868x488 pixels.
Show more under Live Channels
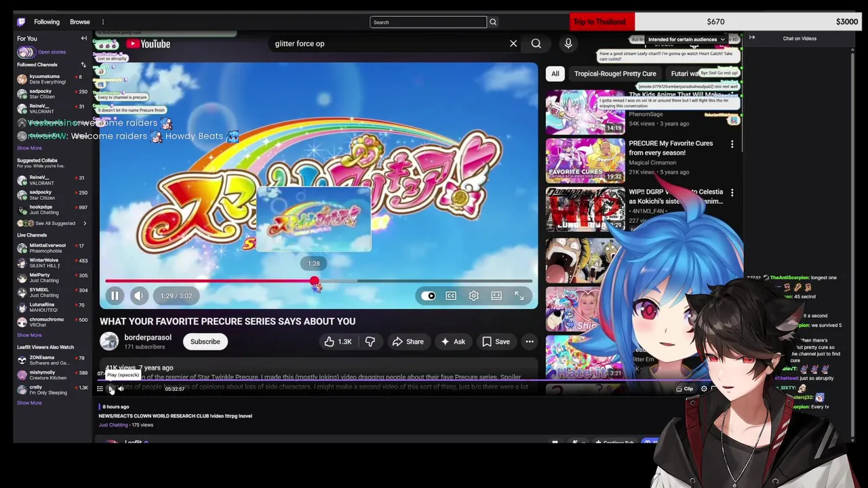[29, 335]
